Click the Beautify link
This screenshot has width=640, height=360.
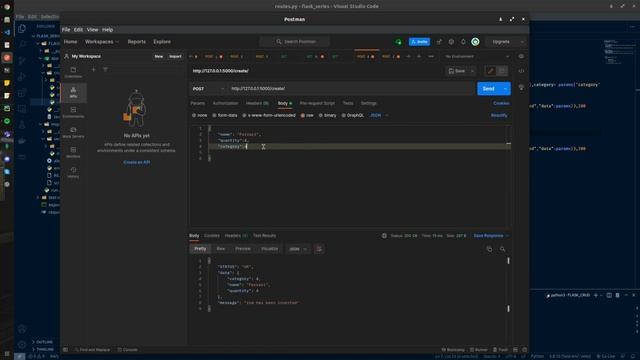click(x=499, y=116)
